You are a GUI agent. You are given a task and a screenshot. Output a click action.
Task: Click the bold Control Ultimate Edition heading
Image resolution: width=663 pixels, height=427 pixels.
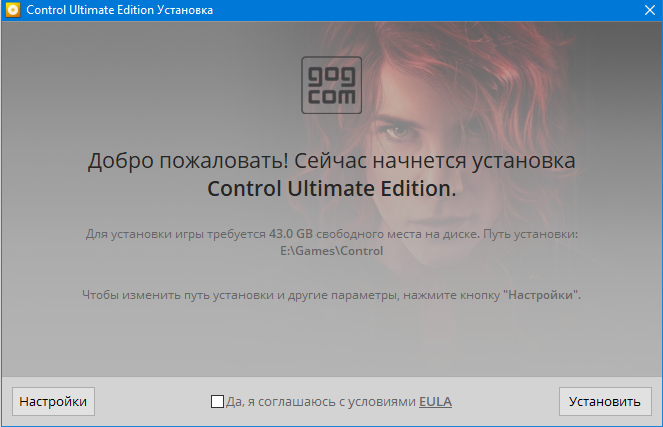click(x=332, y=189)
